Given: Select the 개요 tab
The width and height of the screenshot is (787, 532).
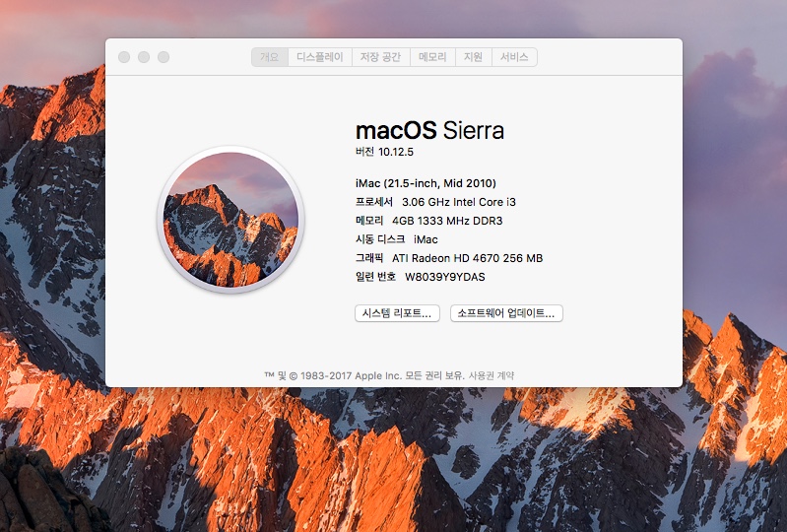Looking at the screenshot, I should 269,57.
